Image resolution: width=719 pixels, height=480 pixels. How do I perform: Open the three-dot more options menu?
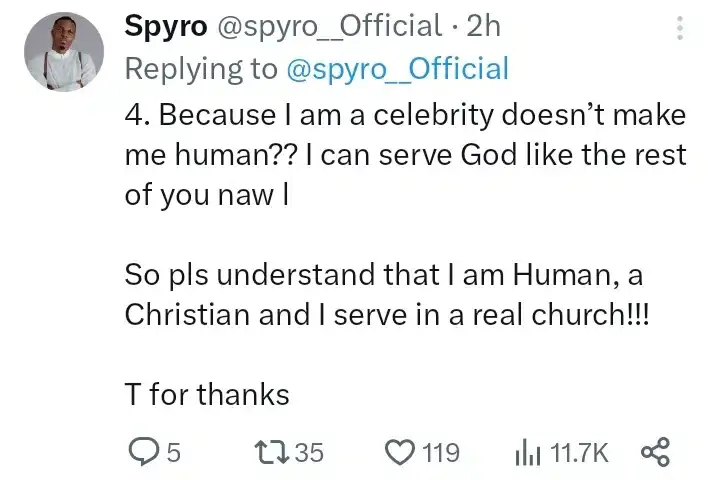click(x=682, y=28)
